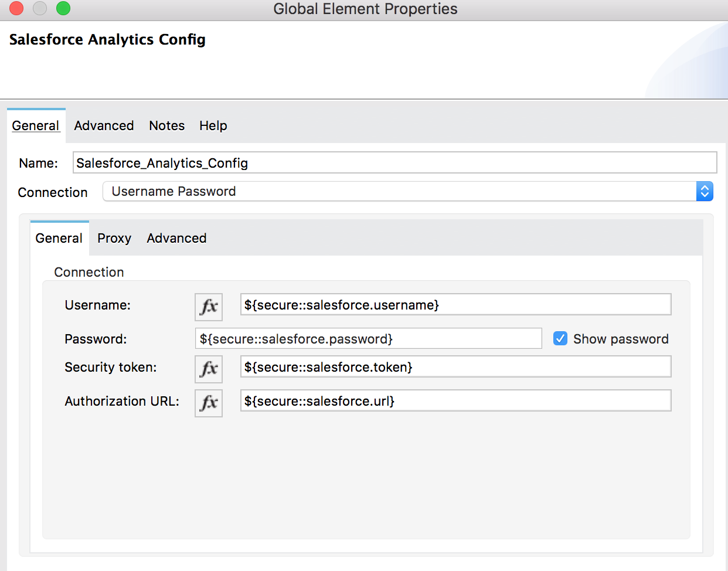
Task: Click the blue stepper arrows on Connection dropdown
Action: [x=704, y=191]
